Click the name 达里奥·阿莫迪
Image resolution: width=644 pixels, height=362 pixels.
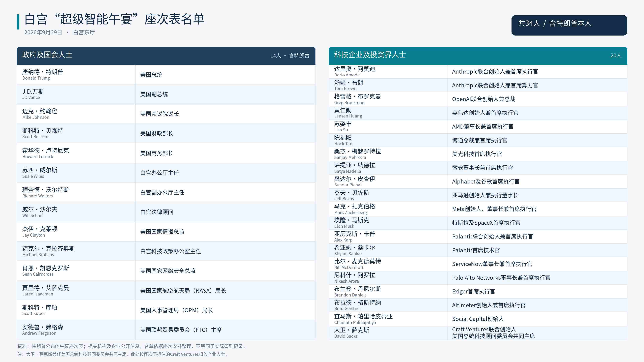[355, 69]
